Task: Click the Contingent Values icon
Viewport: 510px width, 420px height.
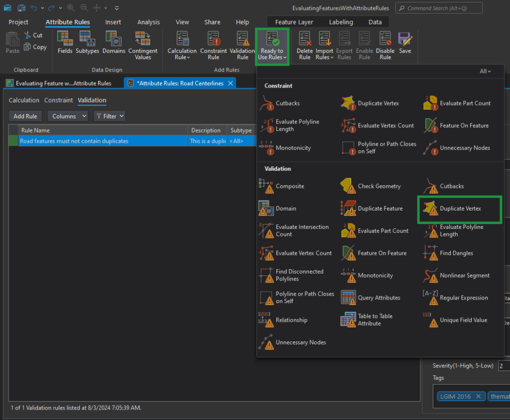Action: click(x=143, y=45)
